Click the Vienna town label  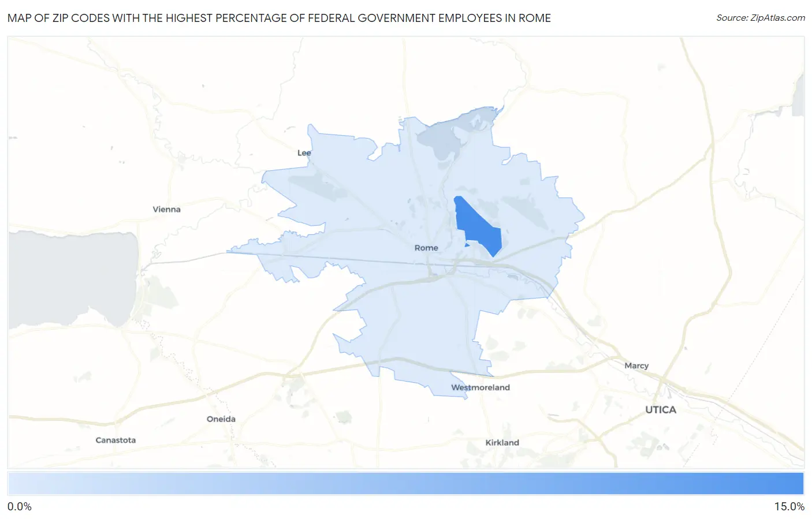tap(166, 210)
